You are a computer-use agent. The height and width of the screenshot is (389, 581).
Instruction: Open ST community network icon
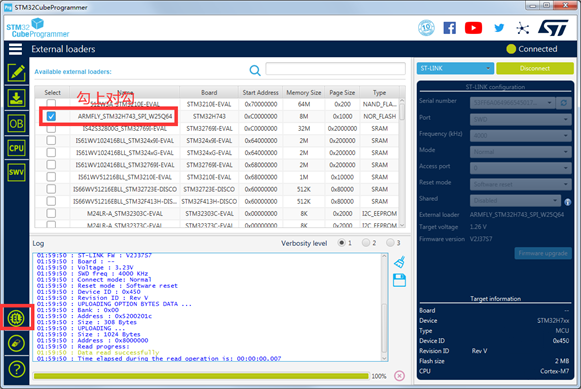[x=522, y=28]
